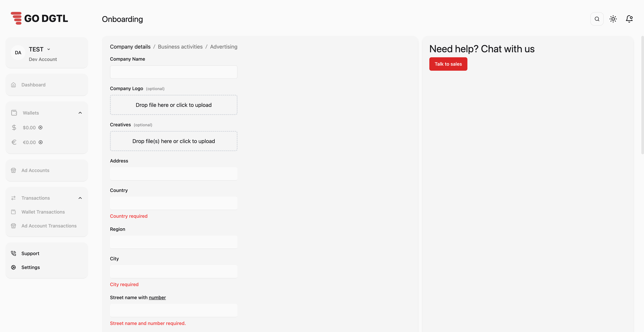Click the Support phone icon
Screen dimensions: 644x332
tap(13, 253)
